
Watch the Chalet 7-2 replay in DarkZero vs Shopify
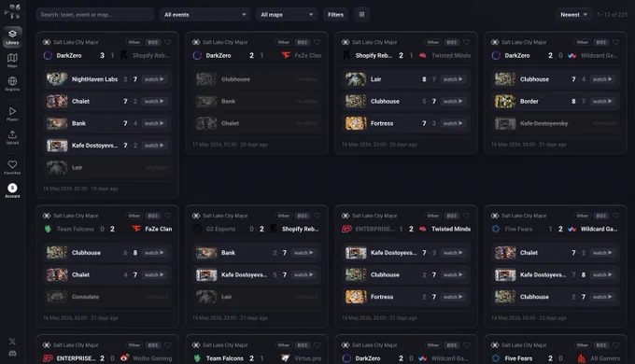coord(154,101)
